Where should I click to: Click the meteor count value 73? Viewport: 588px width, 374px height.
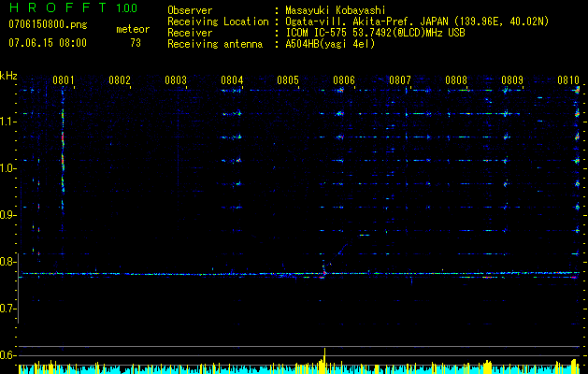pos(136,43)
